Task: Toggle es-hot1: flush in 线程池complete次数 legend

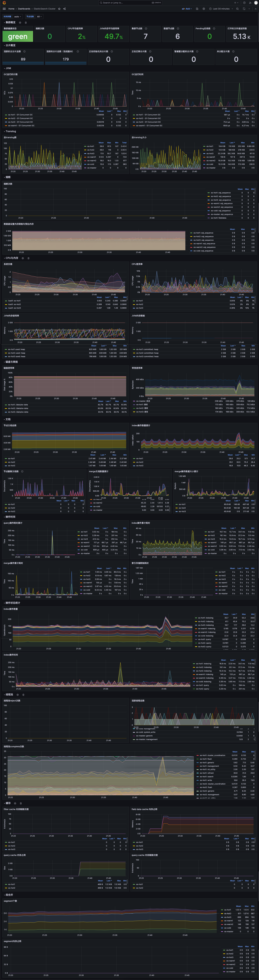Action: 206,759
